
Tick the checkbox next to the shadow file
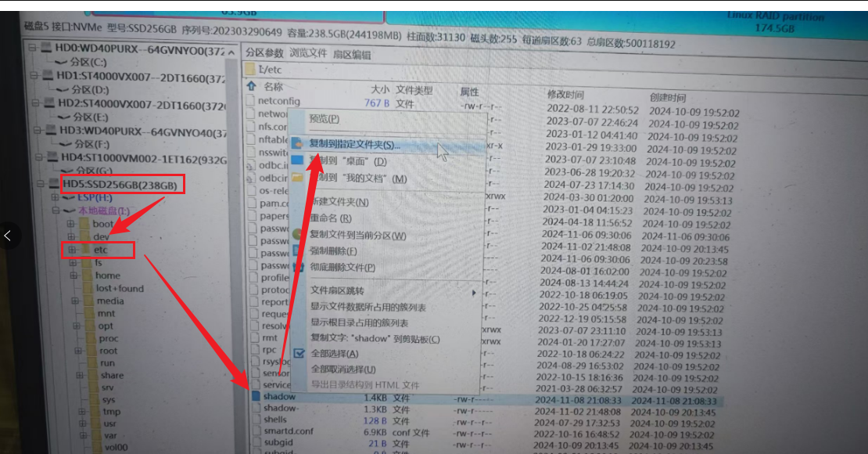256,397
